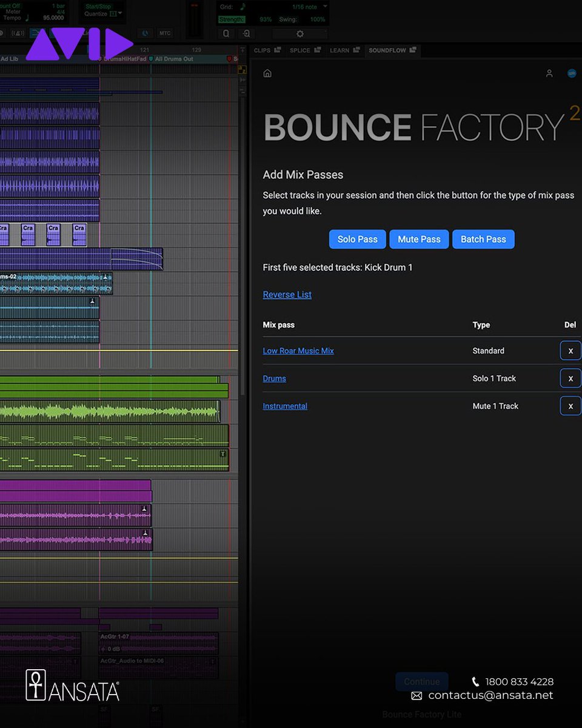Image resolution: width=582 pixels, height=728 pixels.
Task: Select the AcGtr_Audio to MIDI-06 clip
Action: [158, 667]
